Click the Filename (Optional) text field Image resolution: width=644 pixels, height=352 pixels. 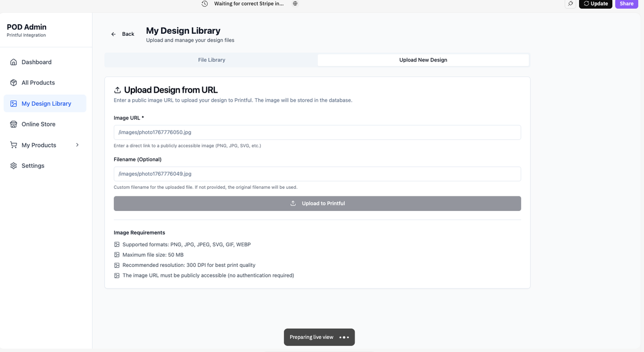[x=317, y=173]
